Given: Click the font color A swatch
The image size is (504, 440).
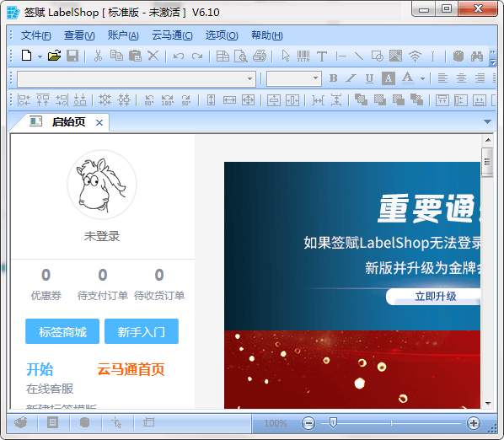Looking at the screenshot, I should pyautogui.click(x=408, y=78).
